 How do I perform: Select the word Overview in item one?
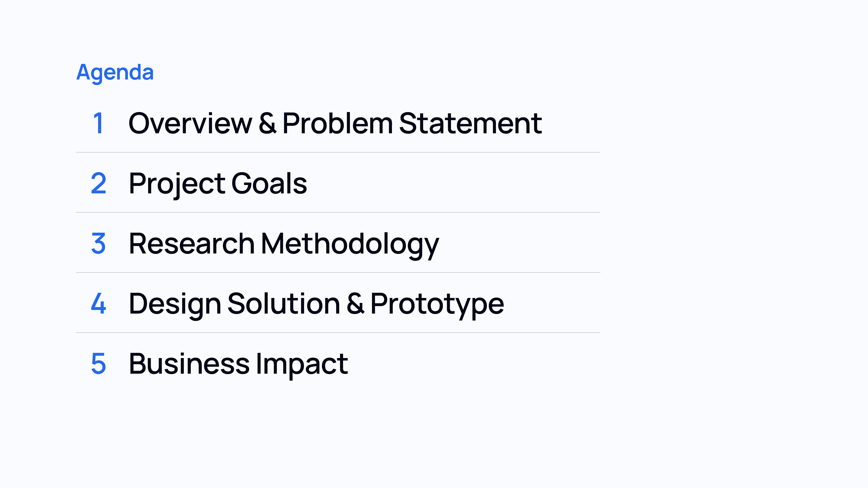pos(190,123)
